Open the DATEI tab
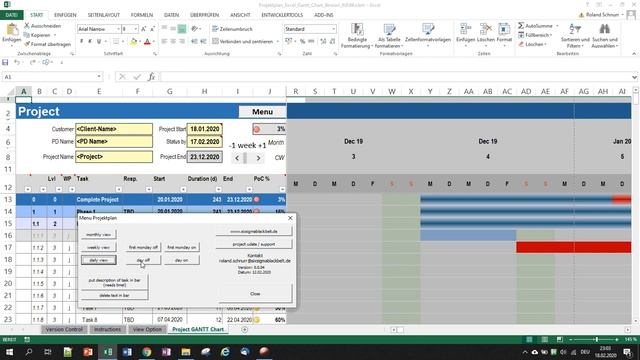The width and height of the screenshot is (640, 360). tap(11, 15)
